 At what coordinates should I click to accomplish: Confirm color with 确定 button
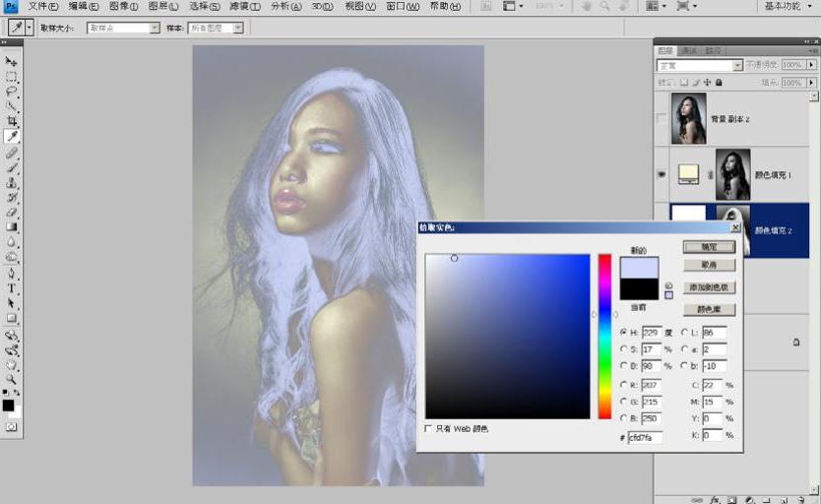(709, 247)
